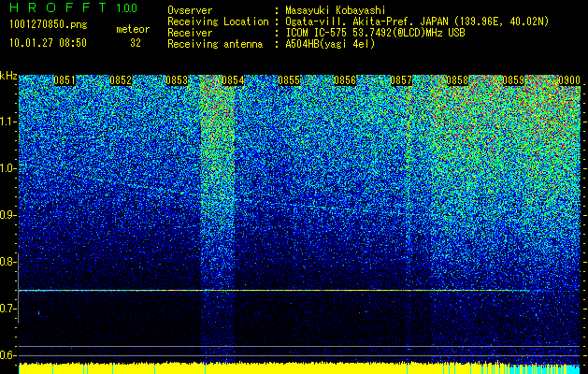Click the 1.0.0 version number

pos(127,7)
